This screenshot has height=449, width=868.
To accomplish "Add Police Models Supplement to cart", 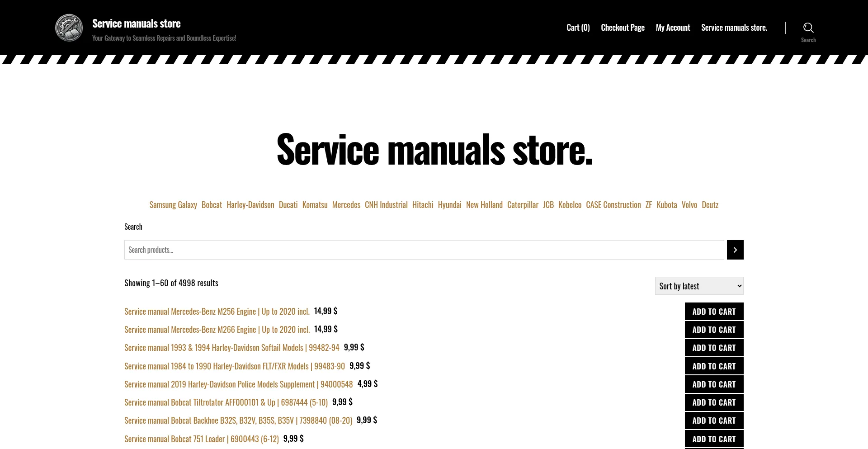I will [x=714, y=384].
